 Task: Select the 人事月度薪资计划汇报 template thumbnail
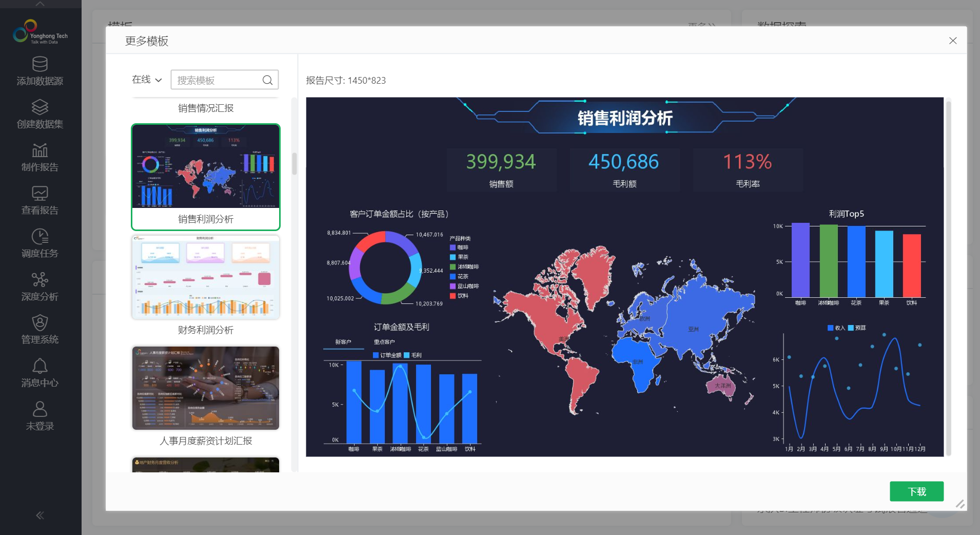click(x=206, y=388)
